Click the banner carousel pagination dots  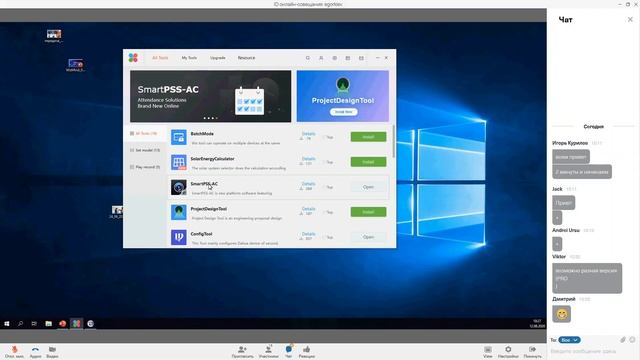coord(211,118)
